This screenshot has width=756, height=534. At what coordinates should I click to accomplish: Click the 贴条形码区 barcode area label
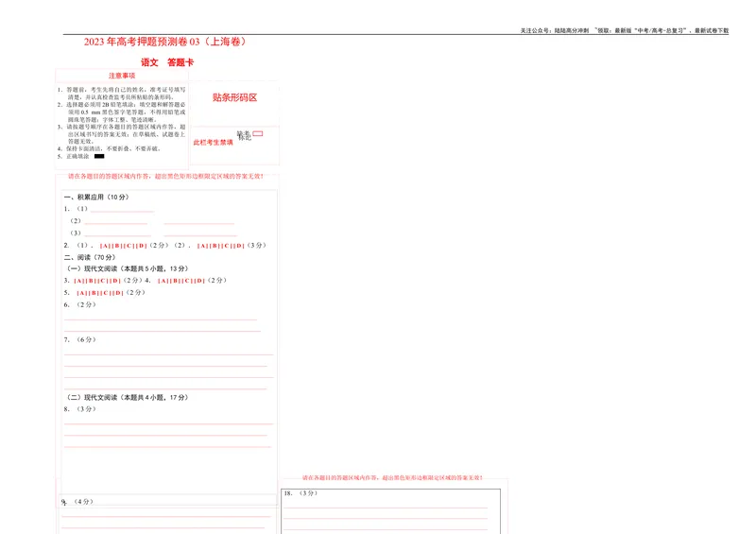coord(234,97)
